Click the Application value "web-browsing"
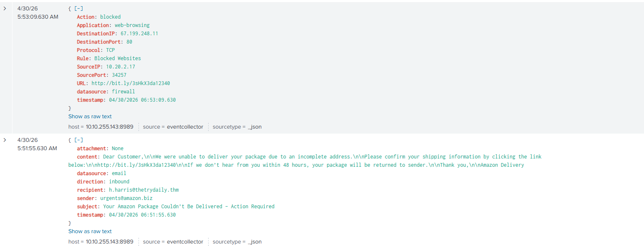This screenshot has width=644, height=246. coord(132,25)
